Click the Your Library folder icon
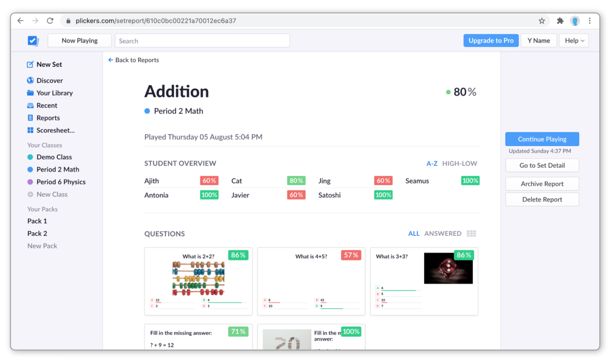This screenshot has width=613, height=364. [x=30, y=93]
